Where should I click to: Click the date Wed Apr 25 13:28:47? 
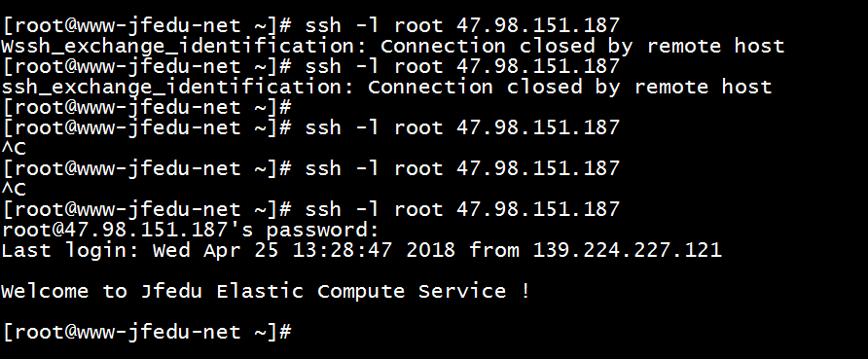pyautogui.click(x=272, y=250)
